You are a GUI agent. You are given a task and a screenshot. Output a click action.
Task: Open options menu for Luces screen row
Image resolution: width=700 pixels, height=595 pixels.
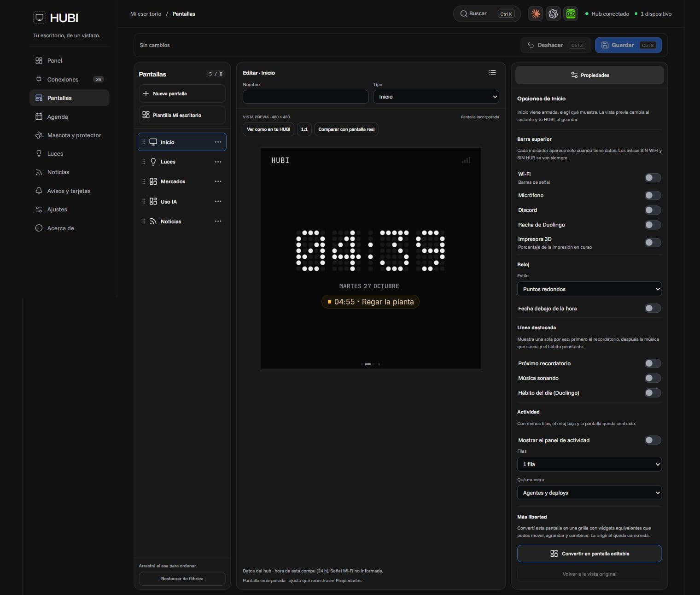point(218,162)
